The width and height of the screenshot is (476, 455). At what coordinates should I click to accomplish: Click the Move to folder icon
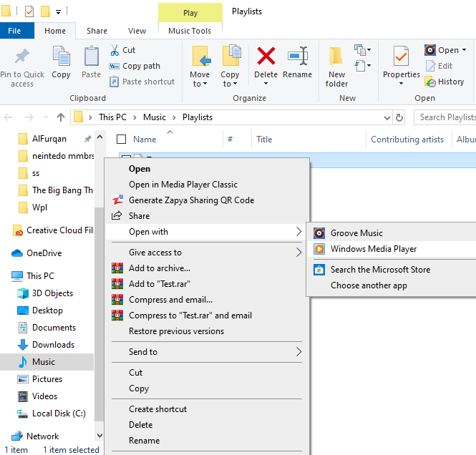coord(201,56)
